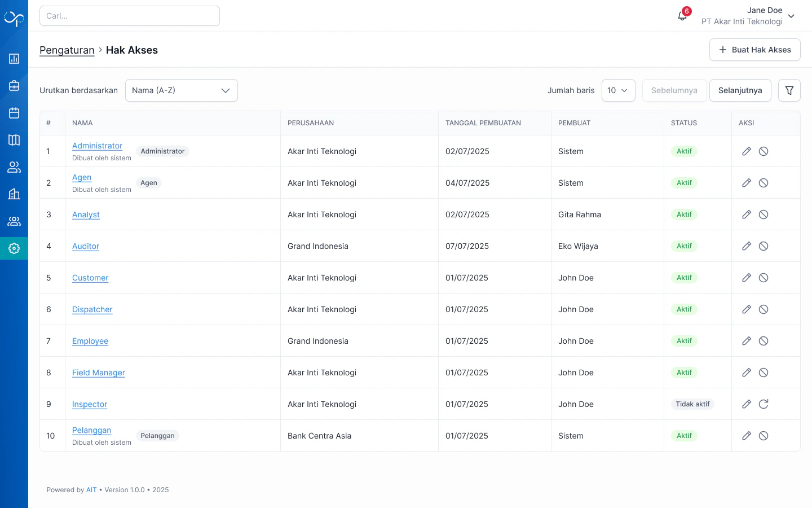The width and height of the screenshot is (812, 508).
Task: Open the company building icon in sidebar
Action: pos(14,194)
